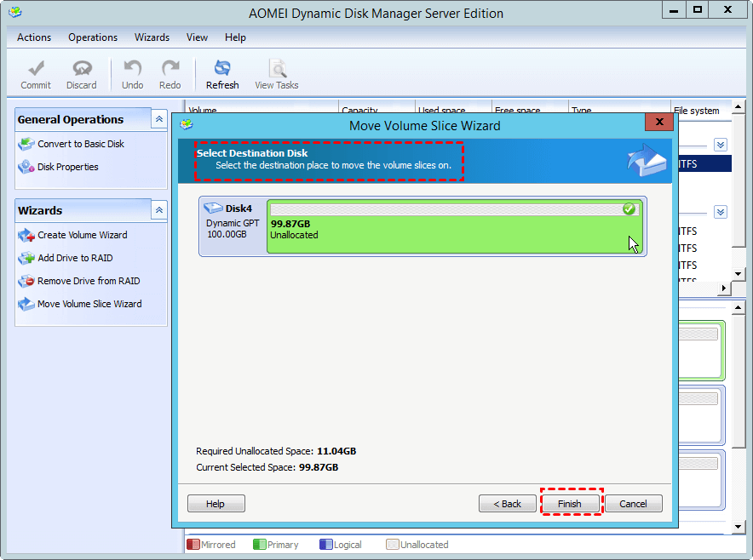This screenshot has width=753, height=560.
Task: Launch Create Volume Wizard link
Action: (x=82, y=235)
